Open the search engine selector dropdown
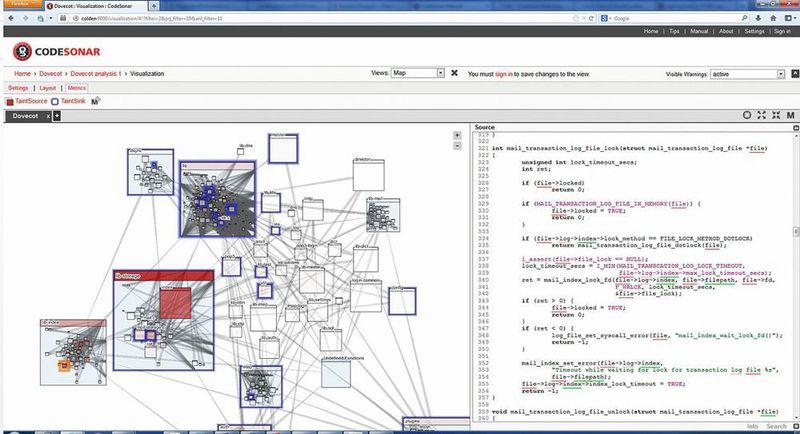 pyautogui.click(x=607, y=18)
